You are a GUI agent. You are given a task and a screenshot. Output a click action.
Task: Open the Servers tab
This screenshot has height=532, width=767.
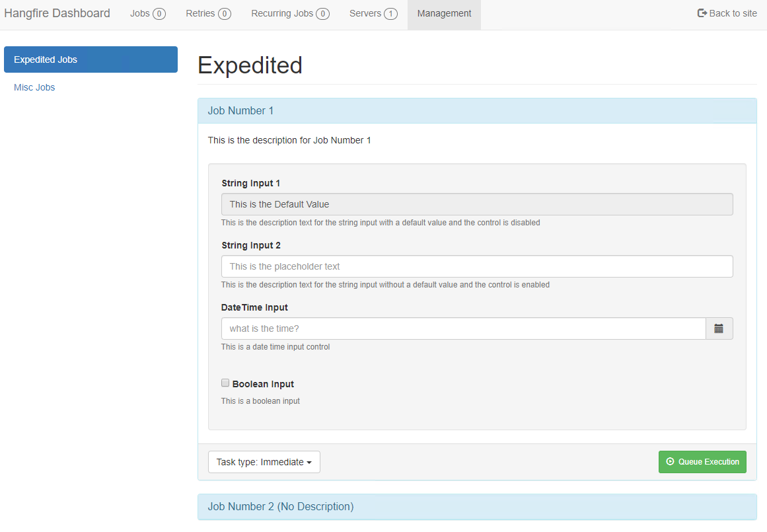point(373,14)
